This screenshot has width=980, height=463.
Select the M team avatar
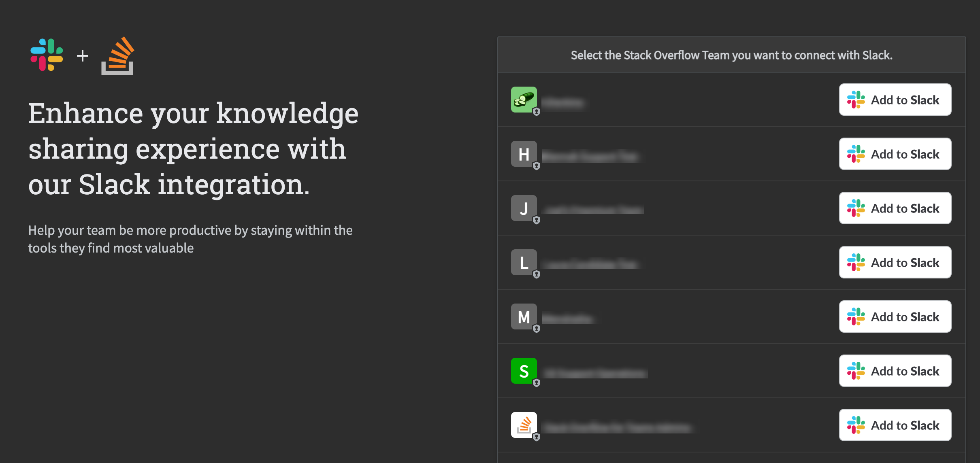[524, 316]
